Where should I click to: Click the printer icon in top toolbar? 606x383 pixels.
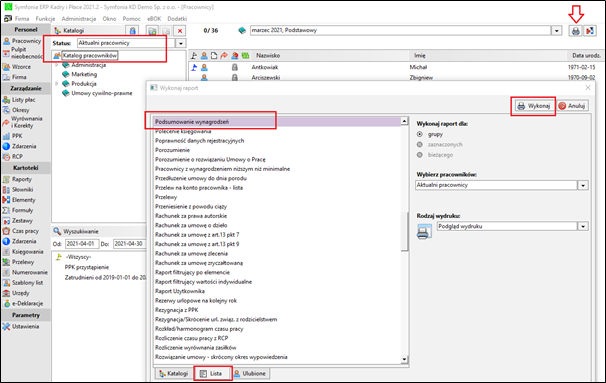pos(575,31)
